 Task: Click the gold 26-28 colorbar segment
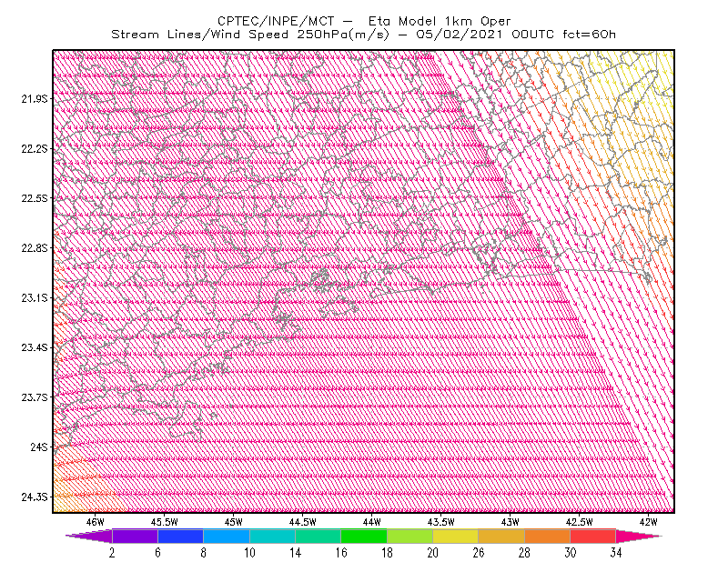(x=501, y=536)
